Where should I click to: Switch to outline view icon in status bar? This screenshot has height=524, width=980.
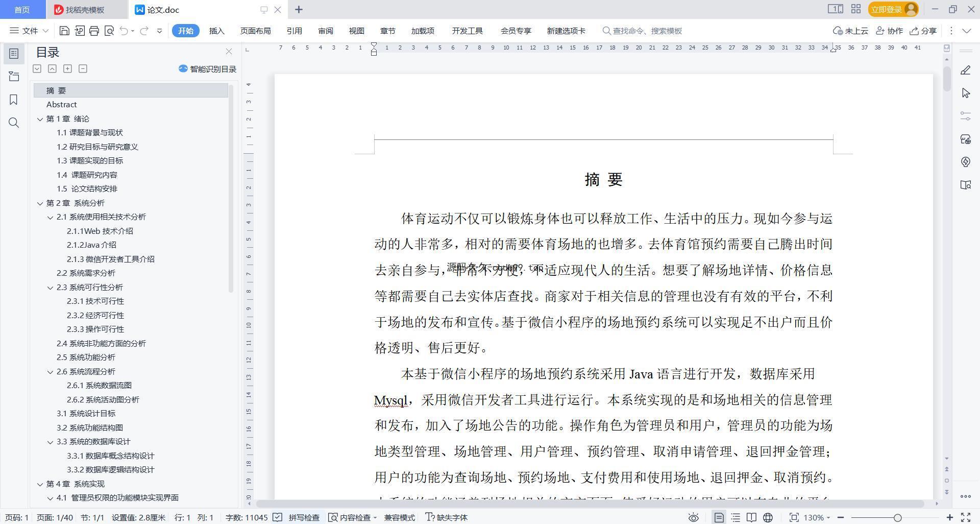[x=735, y=517]
